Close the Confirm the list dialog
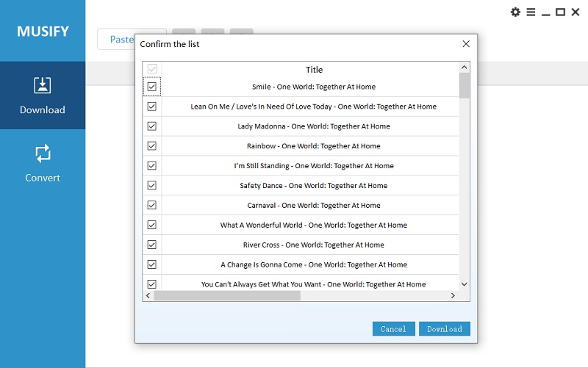Screen dimensions: 588x368 pos(466,44)
